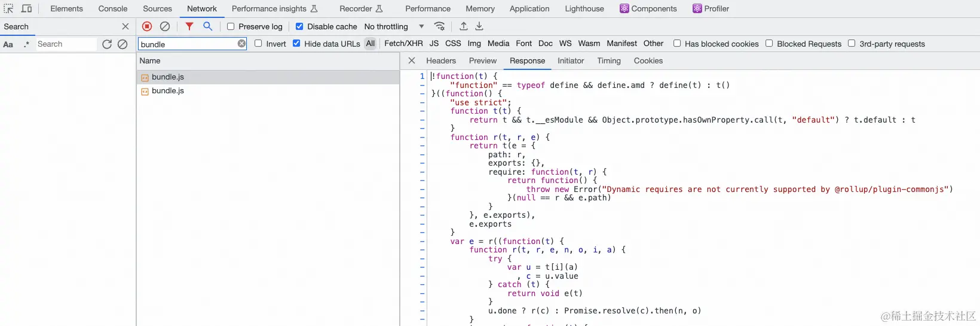Uncheck Disable cache checkbox
The width and height of the screenshot is (980, 326).
(x=299, y=26)
